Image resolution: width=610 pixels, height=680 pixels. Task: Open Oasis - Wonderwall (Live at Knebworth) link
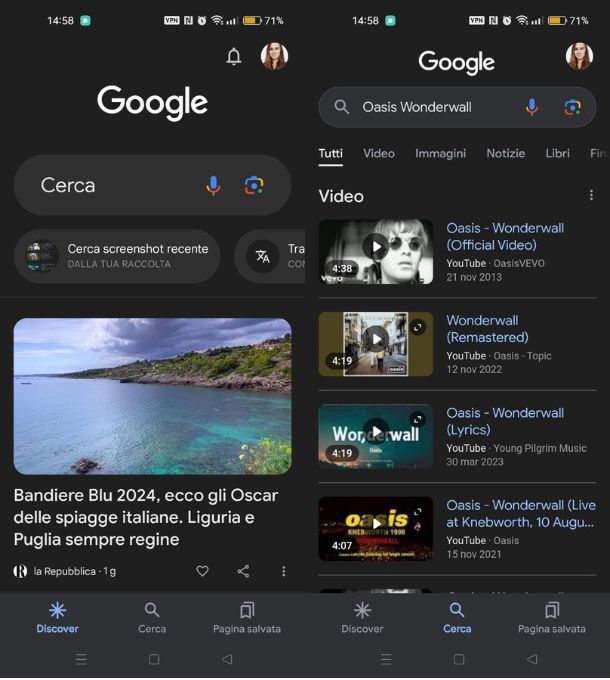(x=521, y=513)
